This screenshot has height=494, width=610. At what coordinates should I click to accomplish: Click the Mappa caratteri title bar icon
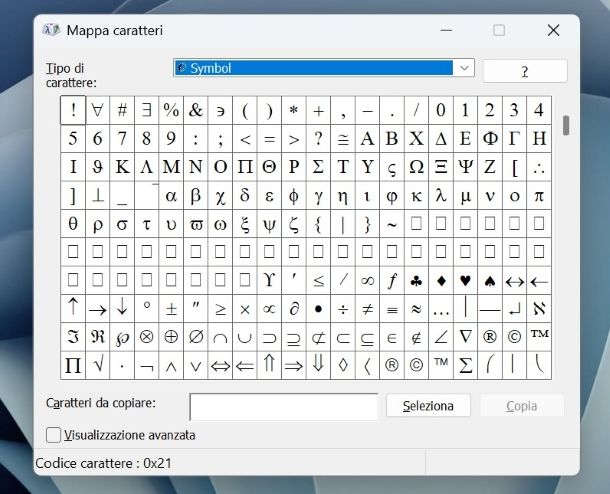51,30
